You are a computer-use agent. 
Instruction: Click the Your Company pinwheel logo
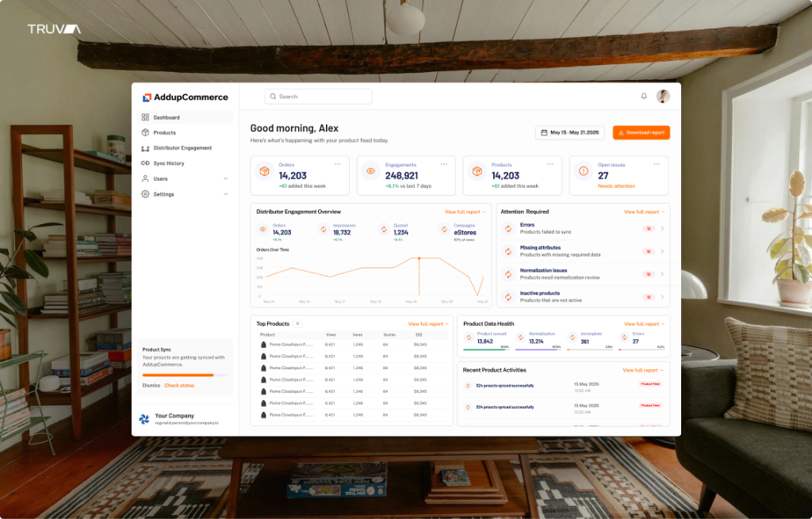(144, 418)
